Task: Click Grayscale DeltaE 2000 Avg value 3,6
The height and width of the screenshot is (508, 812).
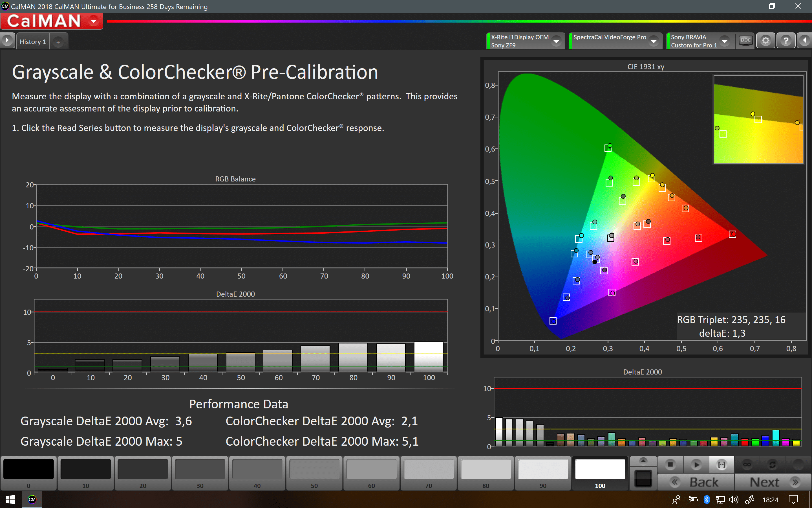Action: pos(183,421)
